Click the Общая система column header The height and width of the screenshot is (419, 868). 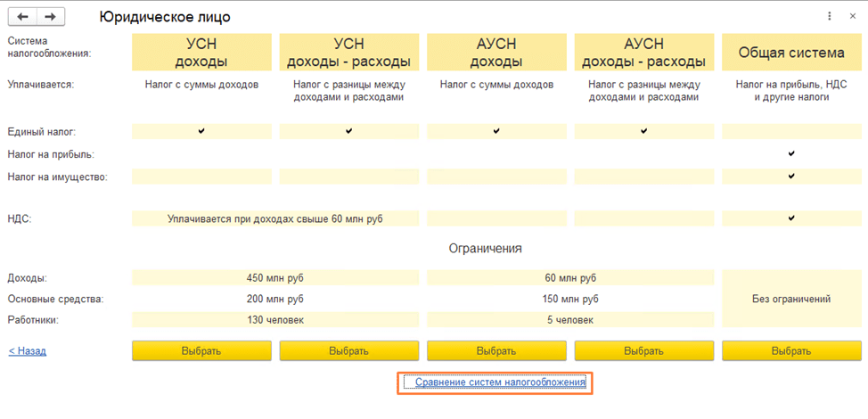pyautogui.click(x=791, y=53)
